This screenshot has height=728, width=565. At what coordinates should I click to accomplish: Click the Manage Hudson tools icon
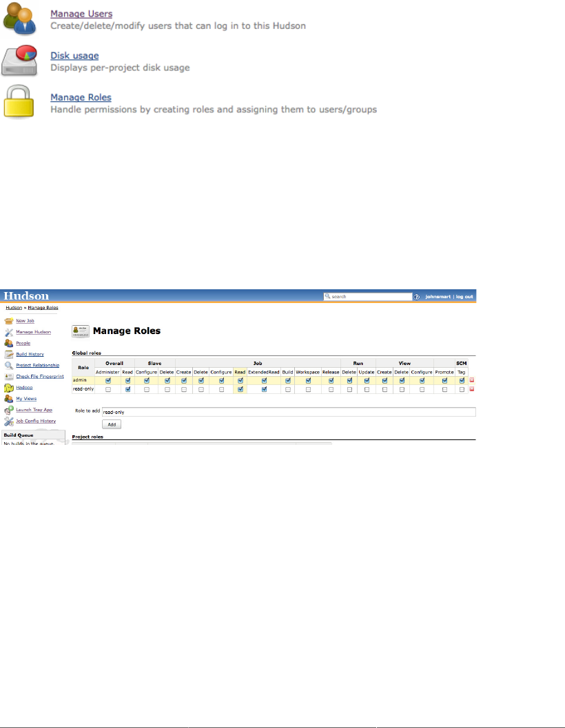[9, 332]
